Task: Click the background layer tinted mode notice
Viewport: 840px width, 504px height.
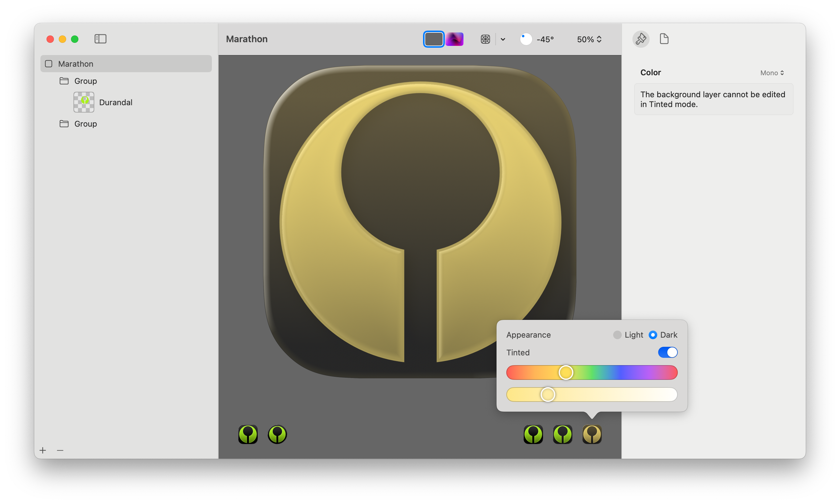Action: 713,99
